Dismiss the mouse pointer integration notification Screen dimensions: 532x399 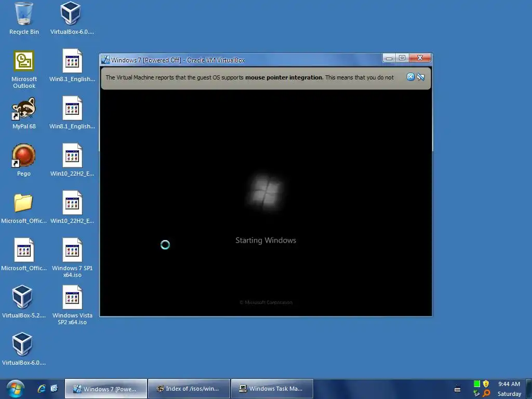pos(410,77)
